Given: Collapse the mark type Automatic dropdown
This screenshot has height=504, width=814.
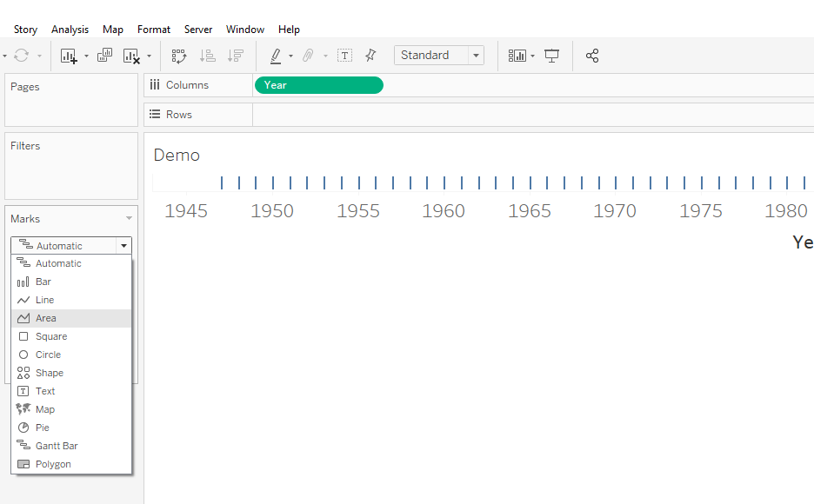Looking at the screenshot, I should pyautogui.click(x=123, y=246).
